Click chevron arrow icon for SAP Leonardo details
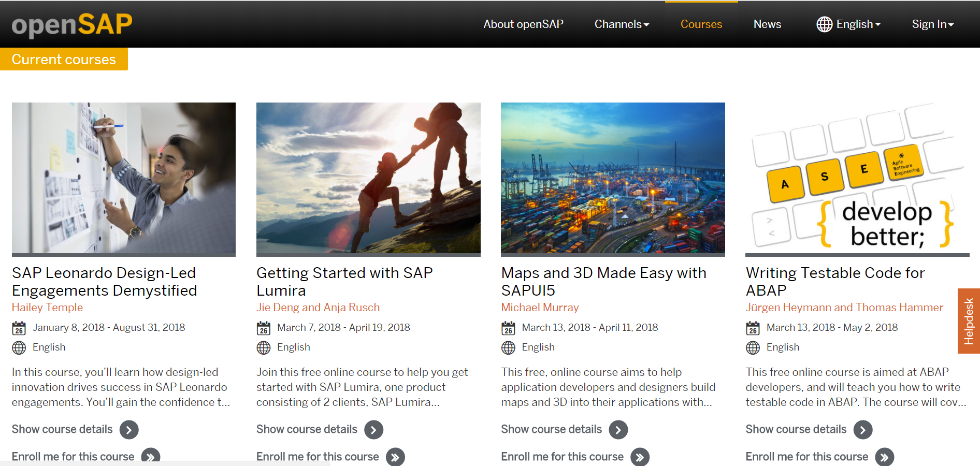Image resolution: width=980 pixels, height=466 pixels. coord(129,430)
